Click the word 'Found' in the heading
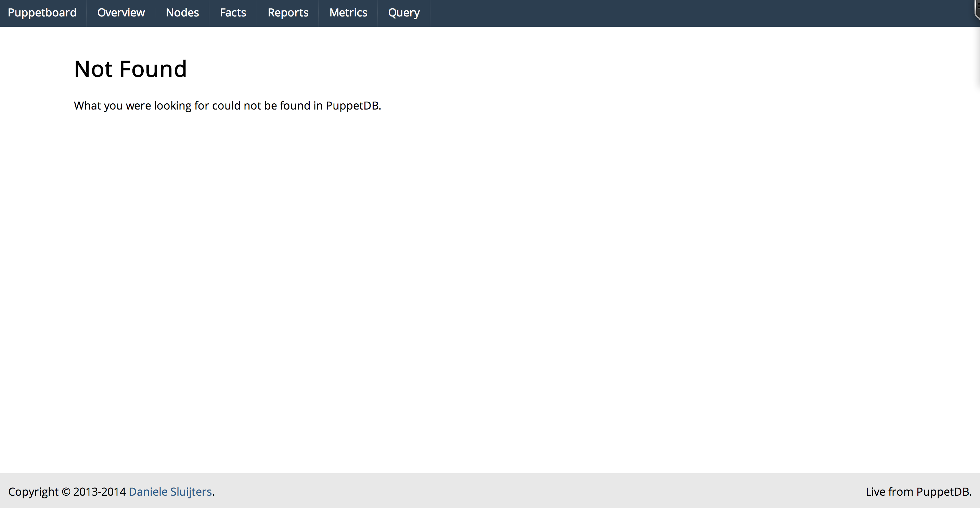 [x=153, y=69]
